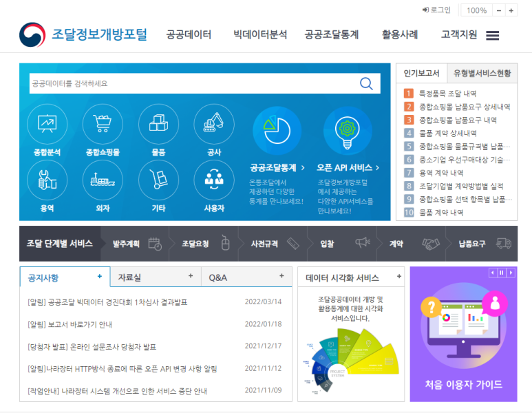This screenshot has width=532, height=413.
Task: Click the 공공조달통계 pie chart icon
Action: (277, 131)
